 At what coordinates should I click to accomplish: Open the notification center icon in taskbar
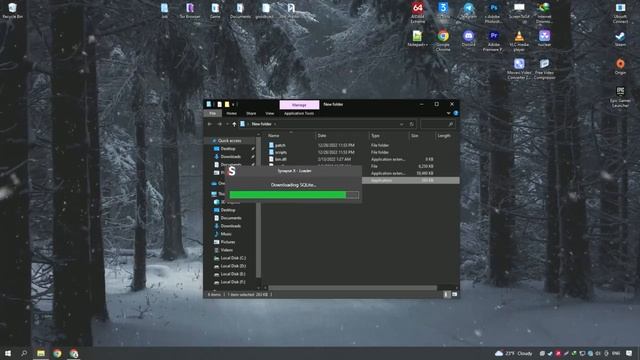[x=629, y=353]
